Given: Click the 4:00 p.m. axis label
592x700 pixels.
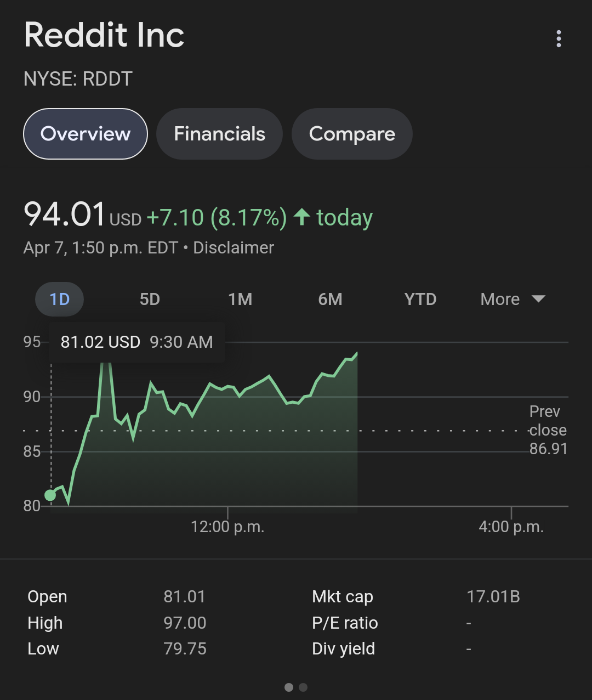Looking at the screenshot, I should tap(511, 527).
